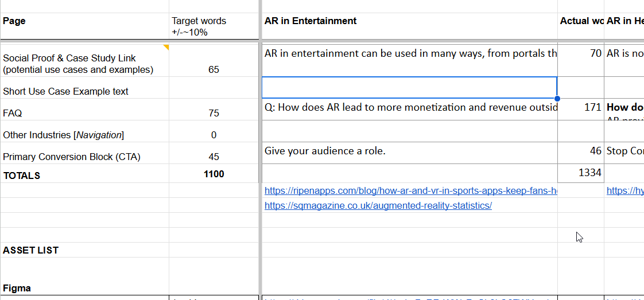Click the "Short Use Case Example text" cell

[85, 91]
